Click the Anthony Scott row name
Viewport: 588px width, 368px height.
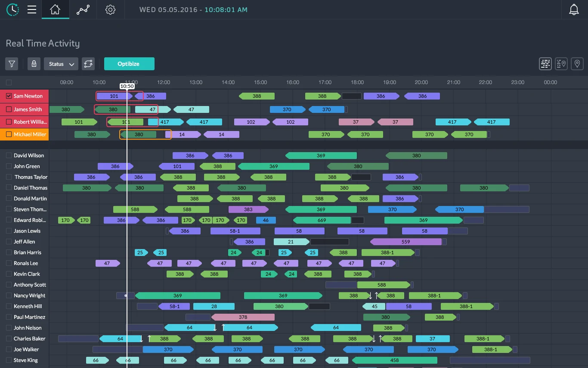tap(30, 285)
